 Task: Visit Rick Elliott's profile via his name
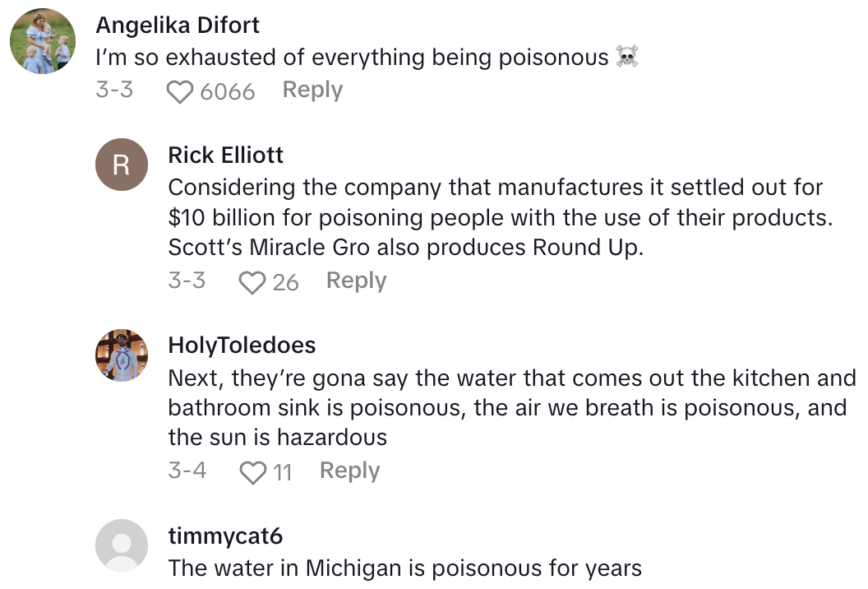coord(226,155)
